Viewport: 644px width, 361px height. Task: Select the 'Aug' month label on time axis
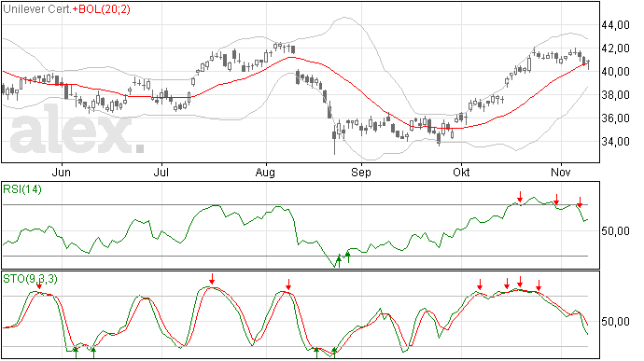tap(265, 173)
